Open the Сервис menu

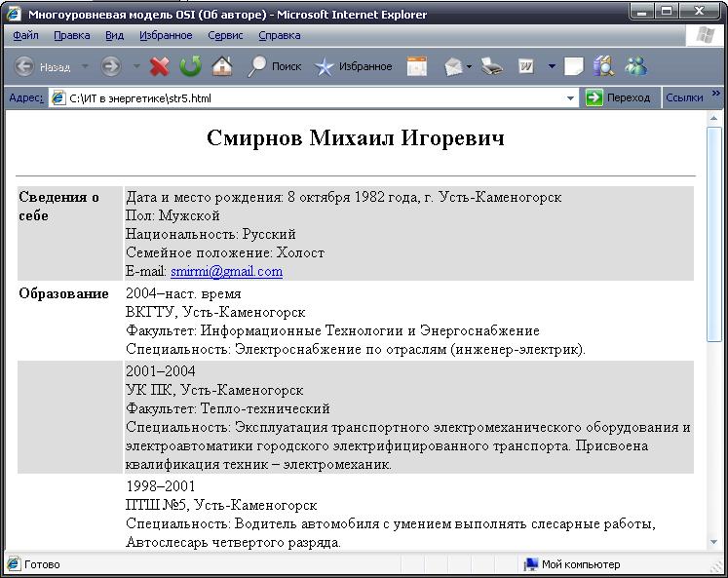tap(225, 35)
